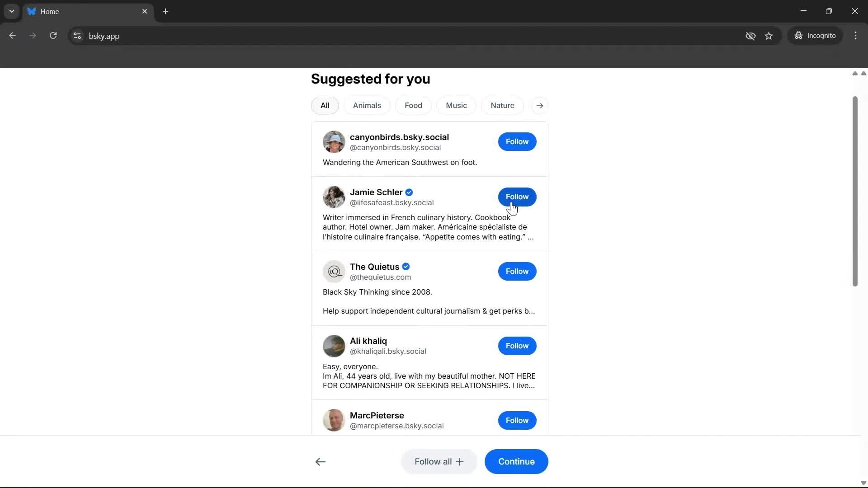Click the vertical page scrollbar
Viewport: 868px width, 488px height.
point(855,190)
